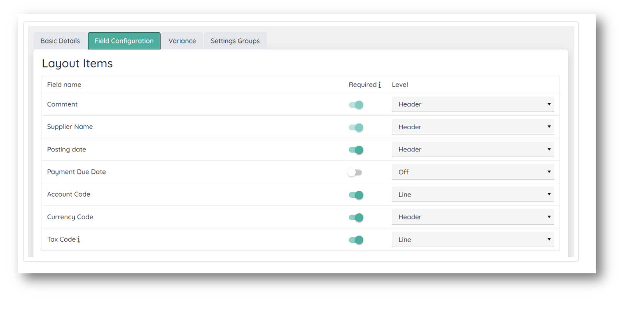Change Payment Due Date Level from Off
Screen dimensions: 644x319
pos(473,172)
